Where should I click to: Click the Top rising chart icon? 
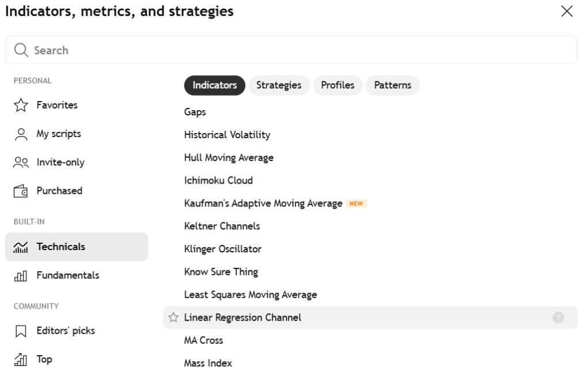click(x=21, y=360)
